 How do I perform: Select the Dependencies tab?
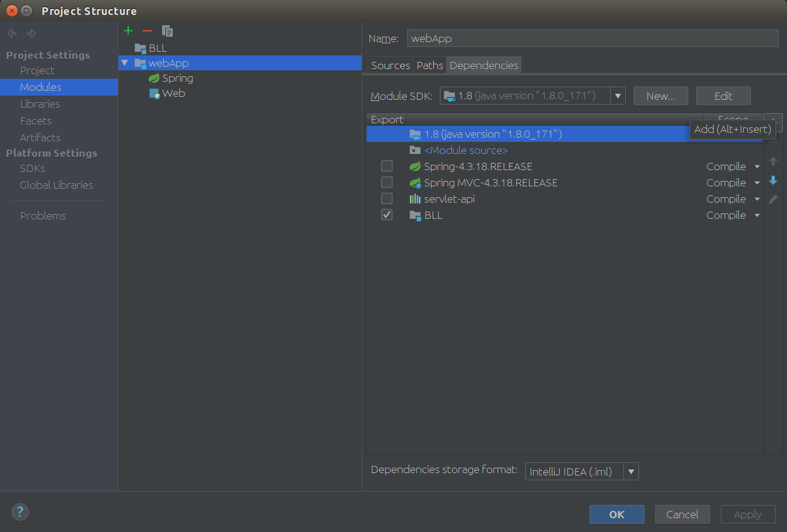(x=484, y=66)
